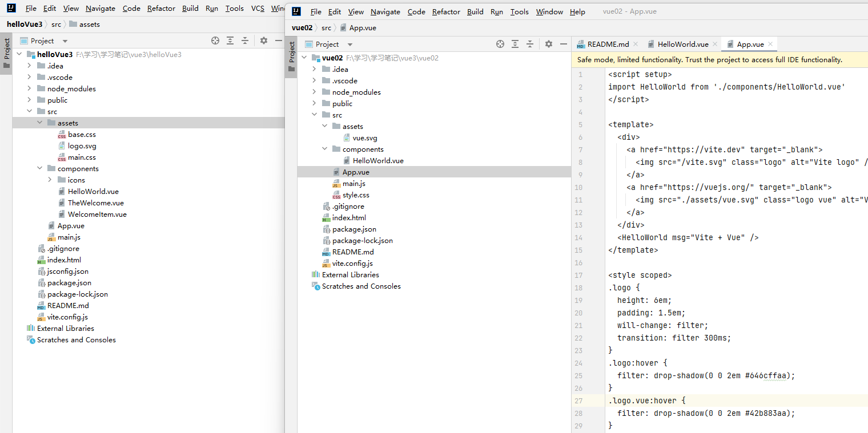Click the #42b883aa color value in code
868x433 pixels.
click(766, 413)
